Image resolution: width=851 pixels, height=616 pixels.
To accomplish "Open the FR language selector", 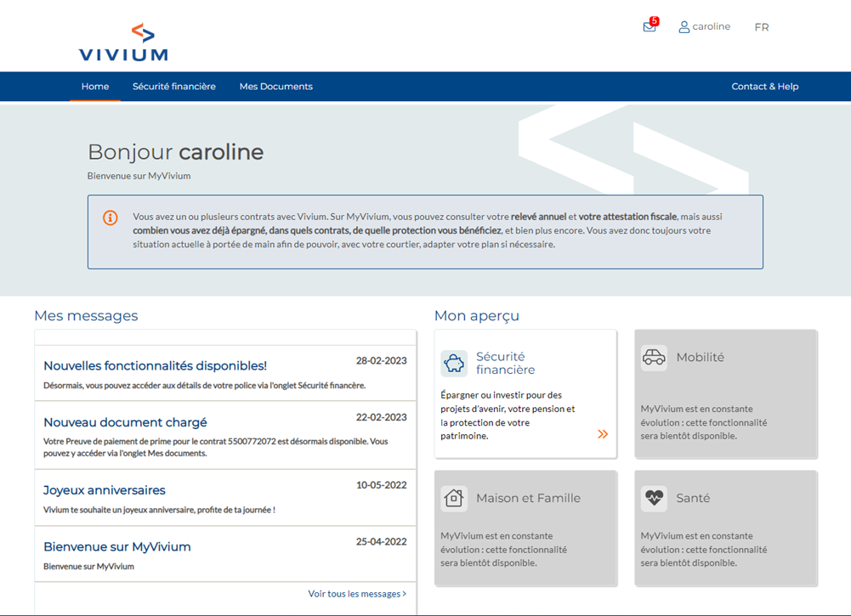I will coord(762,27).
